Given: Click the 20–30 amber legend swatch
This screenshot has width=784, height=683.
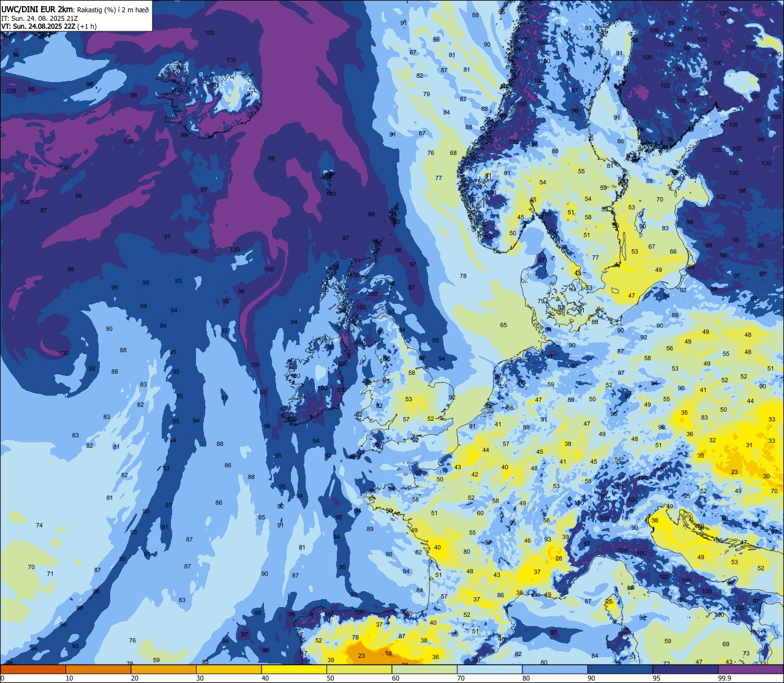Looking at the screenshot, I should (x=164, y=670).
